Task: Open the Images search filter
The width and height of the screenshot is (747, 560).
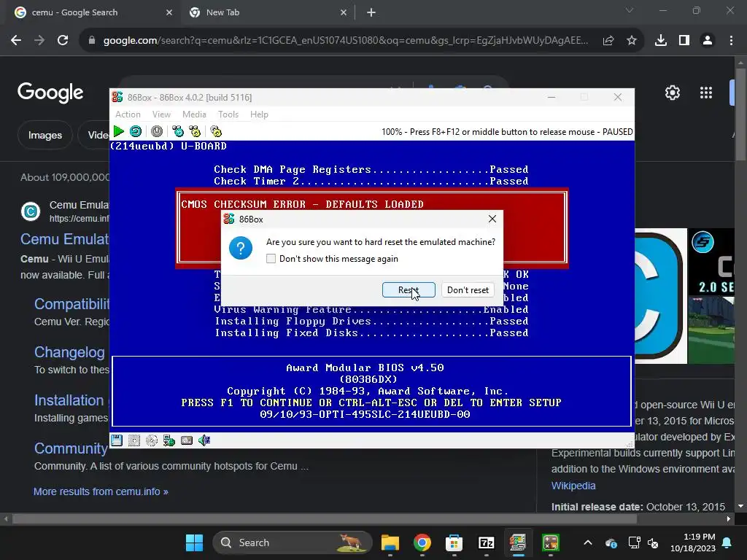Action: click(45, 135)
